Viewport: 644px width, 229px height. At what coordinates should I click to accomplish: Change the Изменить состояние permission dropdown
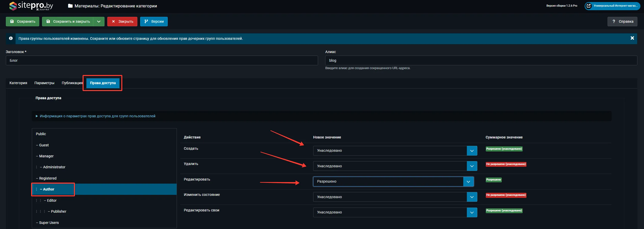(x=395, y=197)
